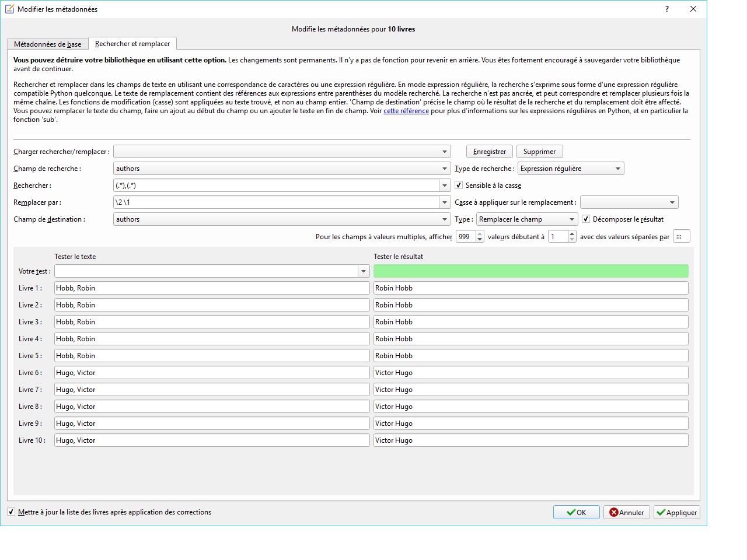The width and height of the screenshot is (747, 560).
Task: Click the Enregistrer button
Action: [490, 152]
